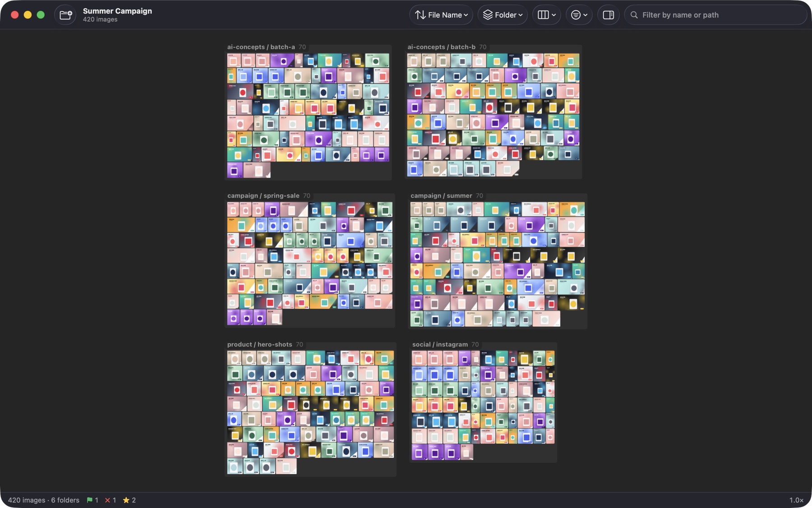Click the stacked layers icon beside Folder

pyautogui.click(x=488, y=15)
